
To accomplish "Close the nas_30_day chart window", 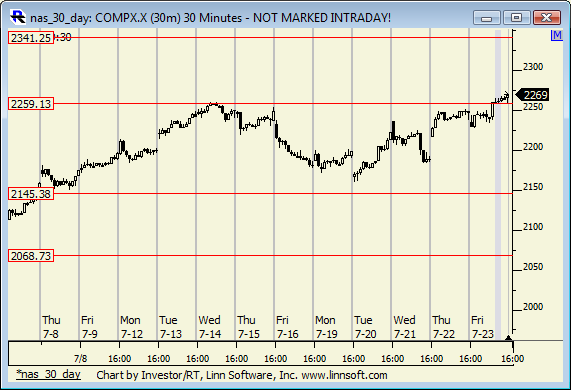I will pos(547,17).
